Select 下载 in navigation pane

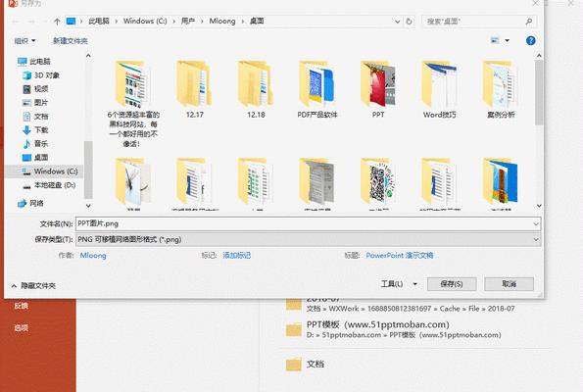[41, 129]
